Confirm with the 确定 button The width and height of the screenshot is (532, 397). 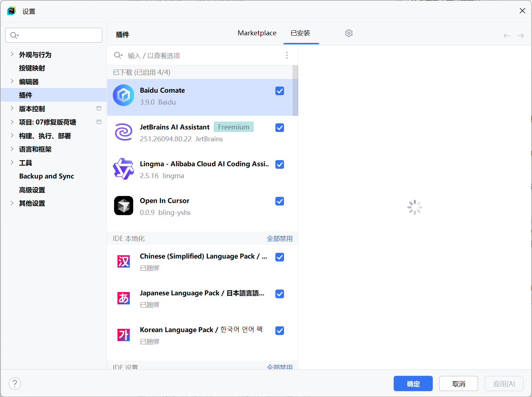(413, 384)
